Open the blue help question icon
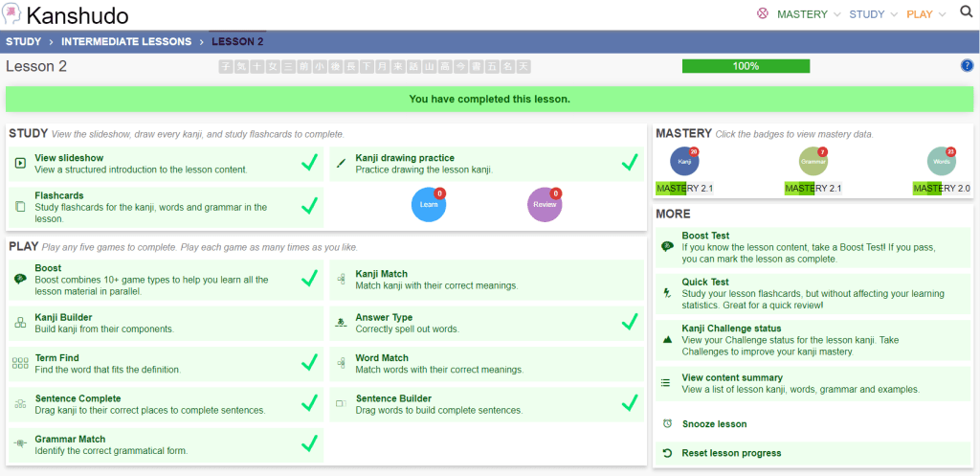 [x=966, y=66]
